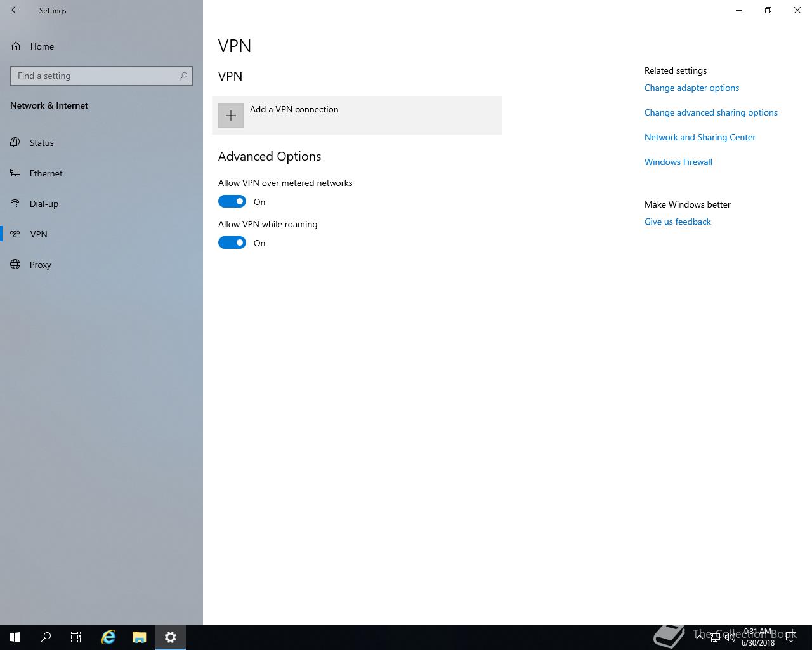Click Give us feedback link
Viewport: 812px width, 650px height.
pos(678,222)
